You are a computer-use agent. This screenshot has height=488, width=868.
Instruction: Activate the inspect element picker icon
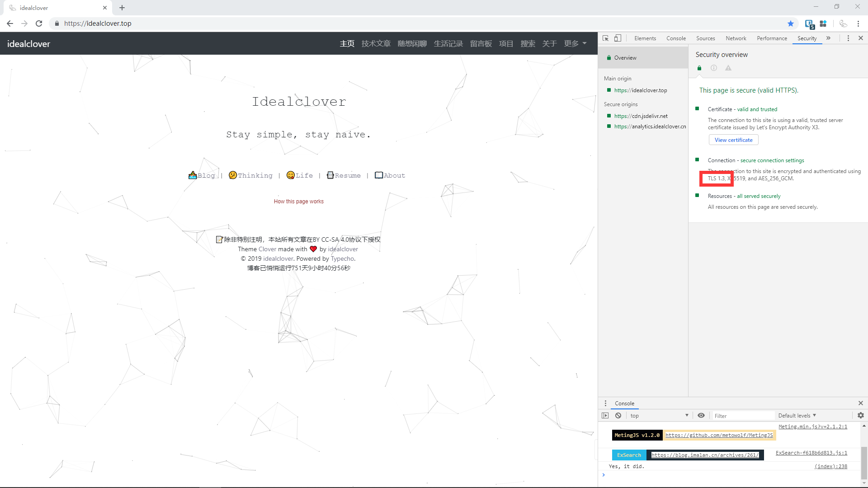coord(606,38)
